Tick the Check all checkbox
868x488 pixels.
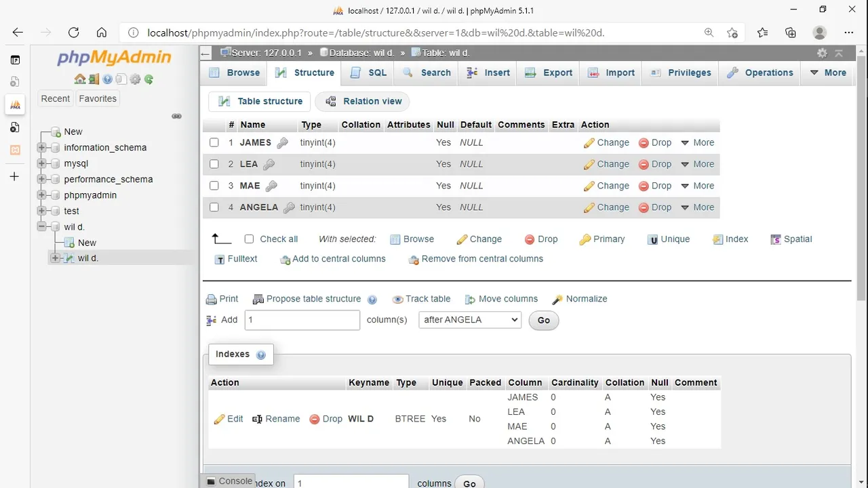click(249, 239)
